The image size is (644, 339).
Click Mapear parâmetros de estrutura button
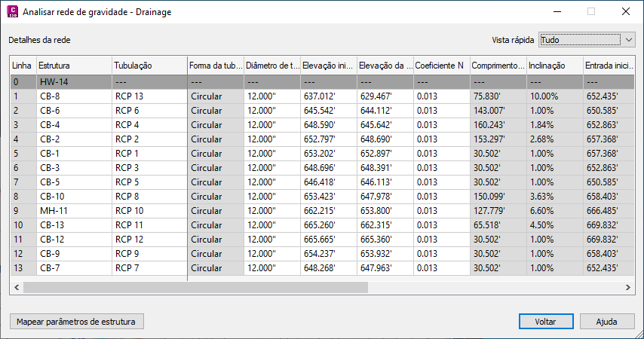pyautogui.click(x=76, y=322)
